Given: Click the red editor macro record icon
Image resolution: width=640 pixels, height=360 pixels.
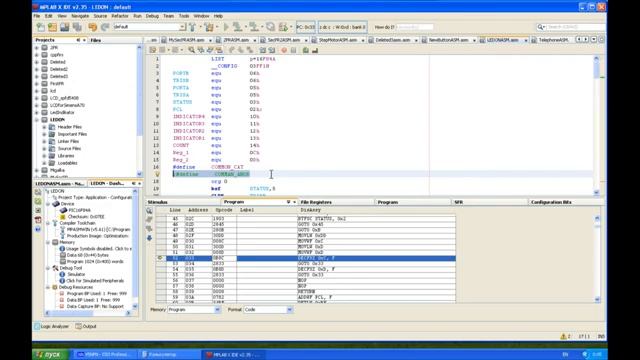Looking at the screenshot, I should pyautogui.click(x=284, y=50).
